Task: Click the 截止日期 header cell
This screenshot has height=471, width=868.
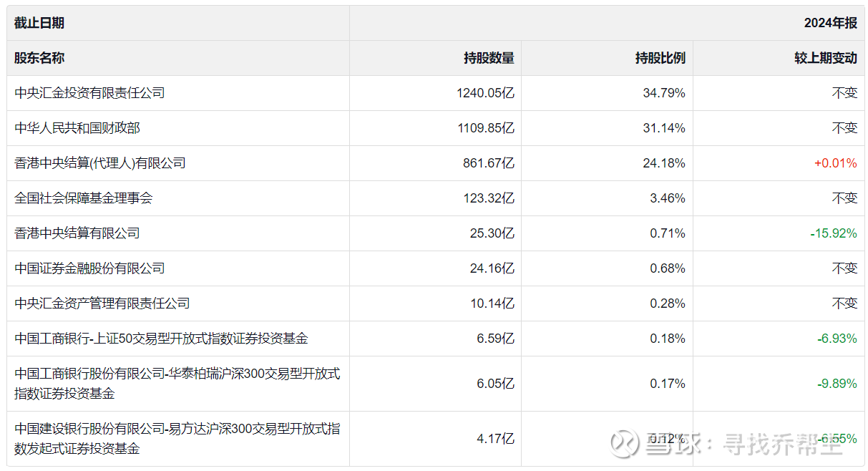Action: point(39,23)
